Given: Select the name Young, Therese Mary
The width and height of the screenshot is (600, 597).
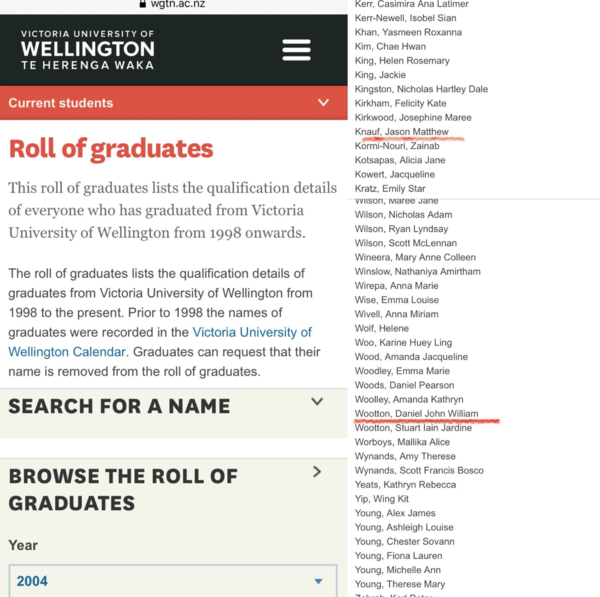Looking at the screenshot, I should 400,584.
